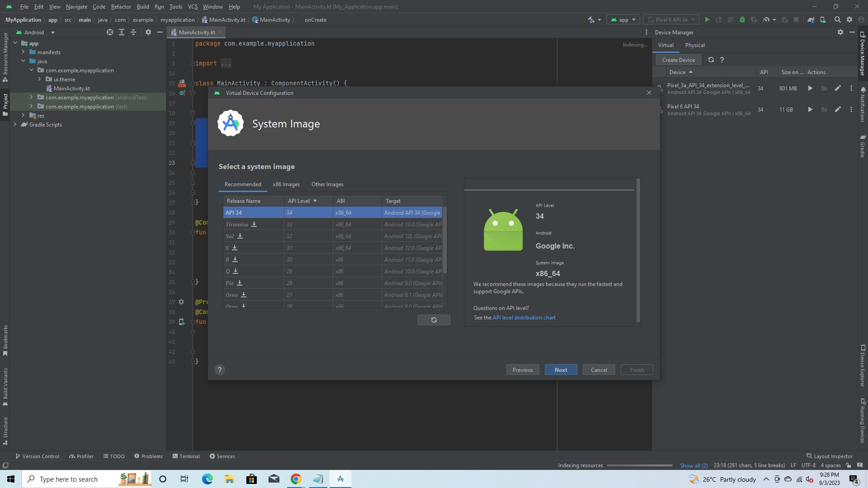Open Project panel options gear
The image size is (868, 488).
148,33
